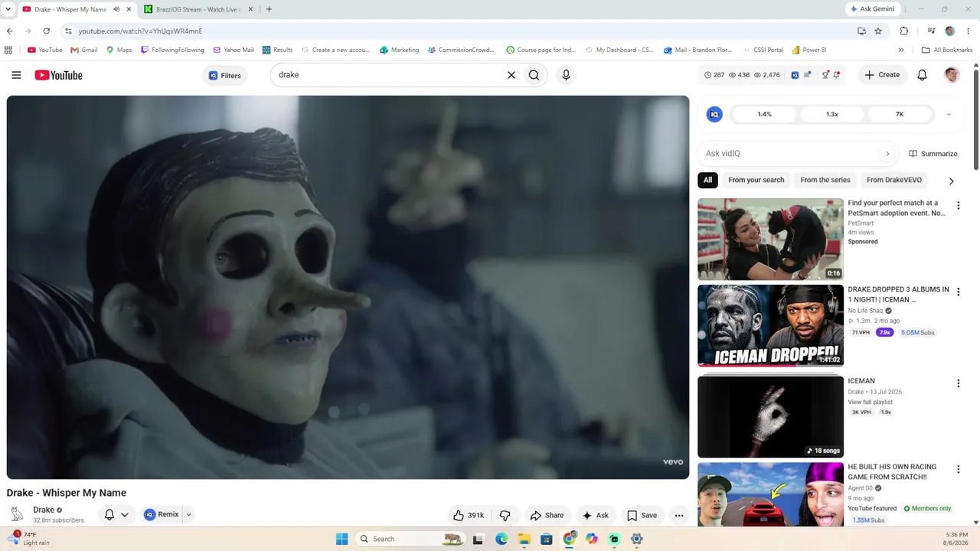Image resolution: width=980 pixels, height=551 pixels.
Task: Show hidden bookmarks overflow chevron
Action: [x=901, y=50]
